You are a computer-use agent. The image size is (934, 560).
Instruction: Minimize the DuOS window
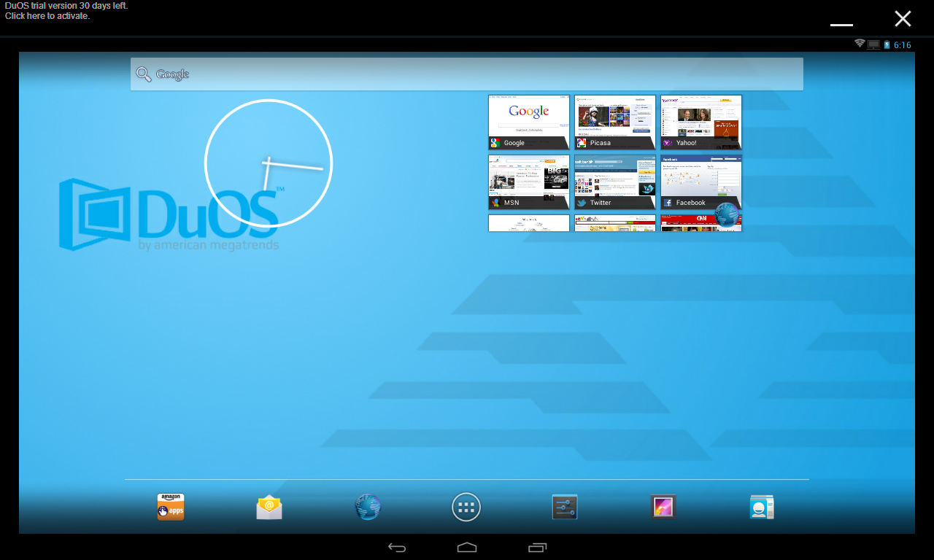pos(841,25)
